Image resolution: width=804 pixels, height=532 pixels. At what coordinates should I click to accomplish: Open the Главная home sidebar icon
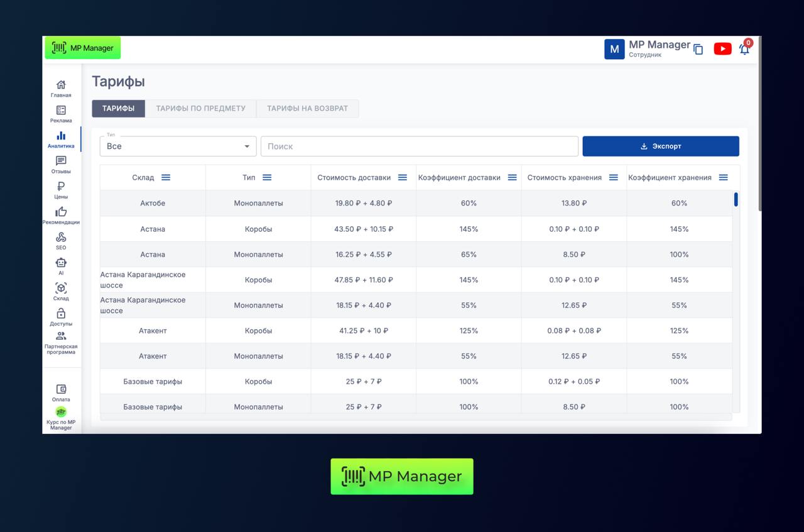(x=61, y=85)
